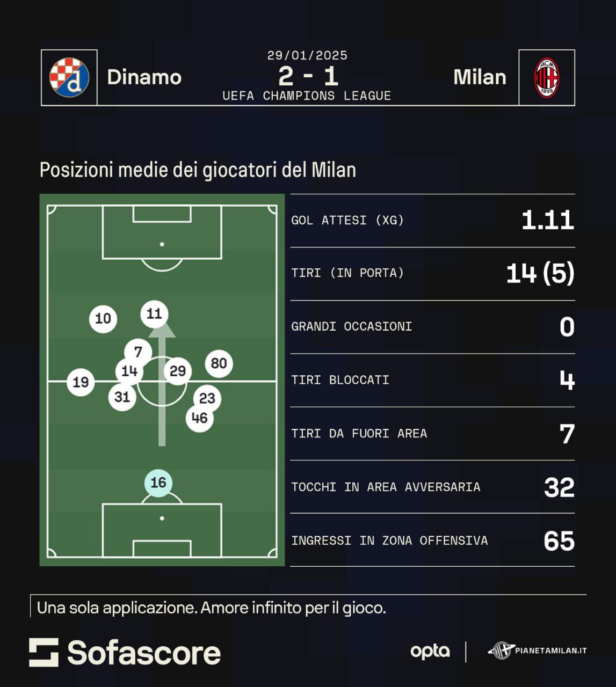Click the Sofascore logo icon

click(x=44, y=652)
